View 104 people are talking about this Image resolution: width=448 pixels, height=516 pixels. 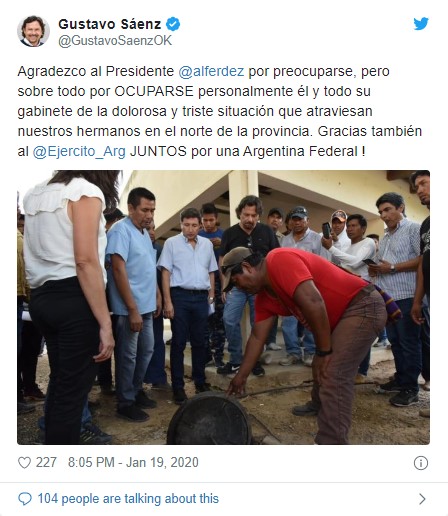[128, 499]
